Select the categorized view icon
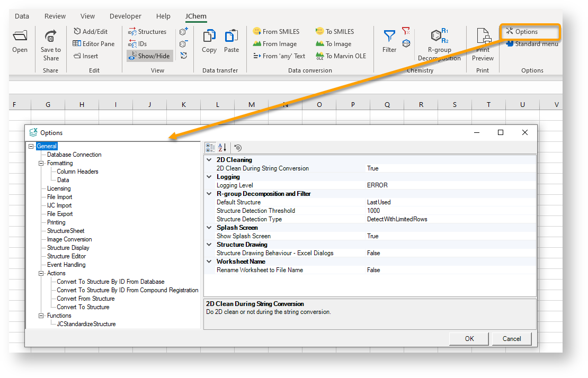Screen dimensions: 588x378 point(210,148)
